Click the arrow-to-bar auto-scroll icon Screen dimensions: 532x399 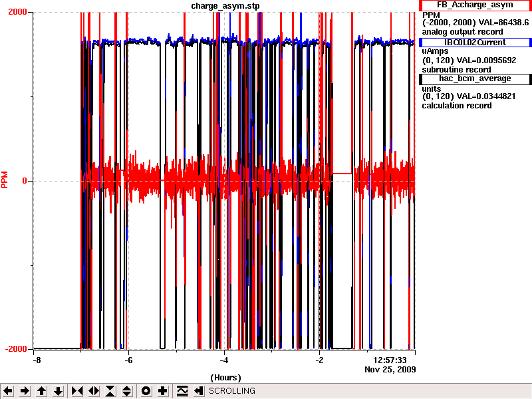point(198,391)
